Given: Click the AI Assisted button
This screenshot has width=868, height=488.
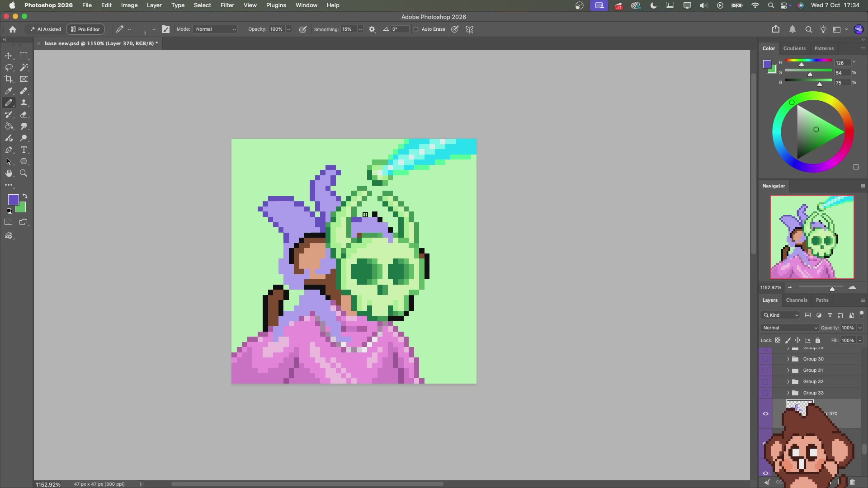Looking at the screenshot, I should click(45, 29).
